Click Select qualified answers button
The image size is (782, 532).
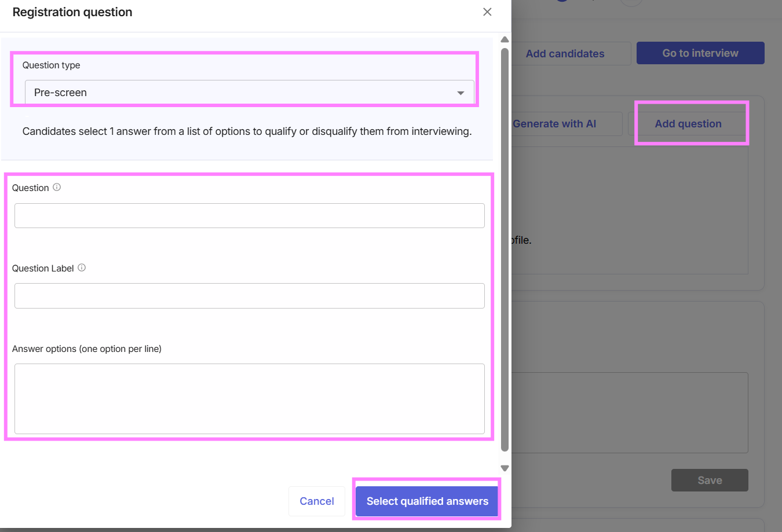(427, 501)
